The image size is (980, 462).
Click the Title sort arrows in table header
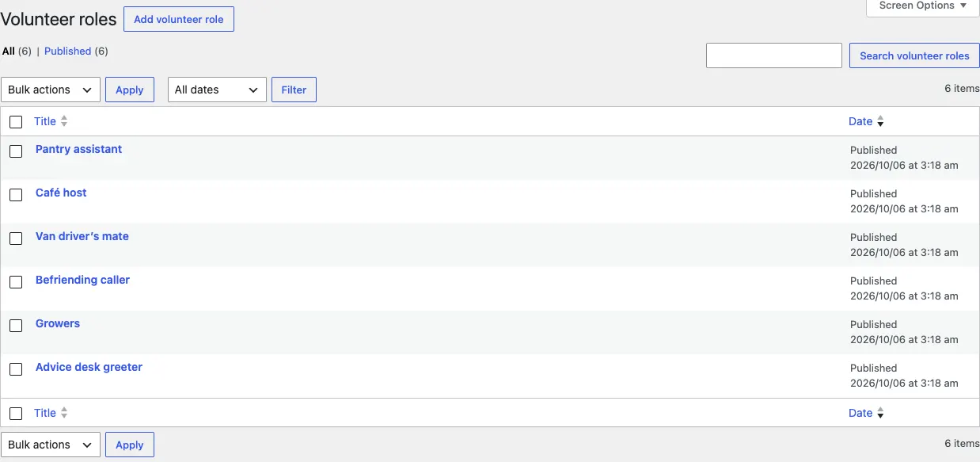pos(64,121)
